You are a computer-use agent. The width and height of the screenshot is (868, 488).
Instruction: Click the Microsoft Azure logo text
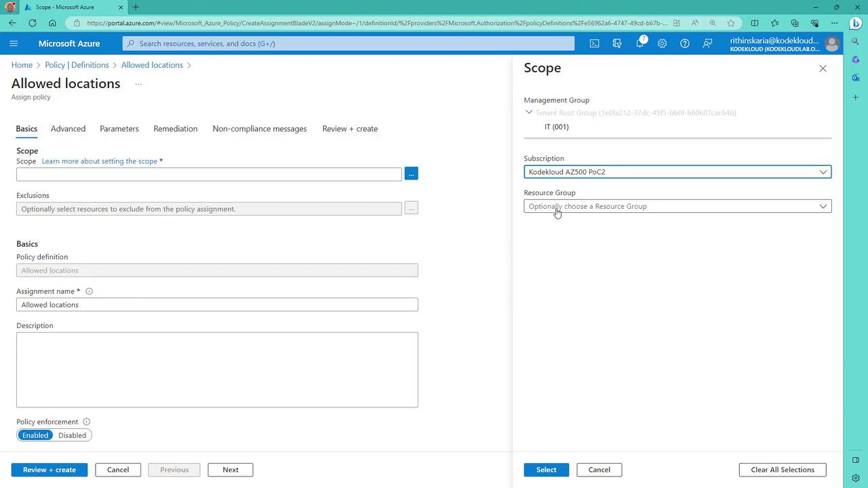pyautogui.click(x=69, y=43)
